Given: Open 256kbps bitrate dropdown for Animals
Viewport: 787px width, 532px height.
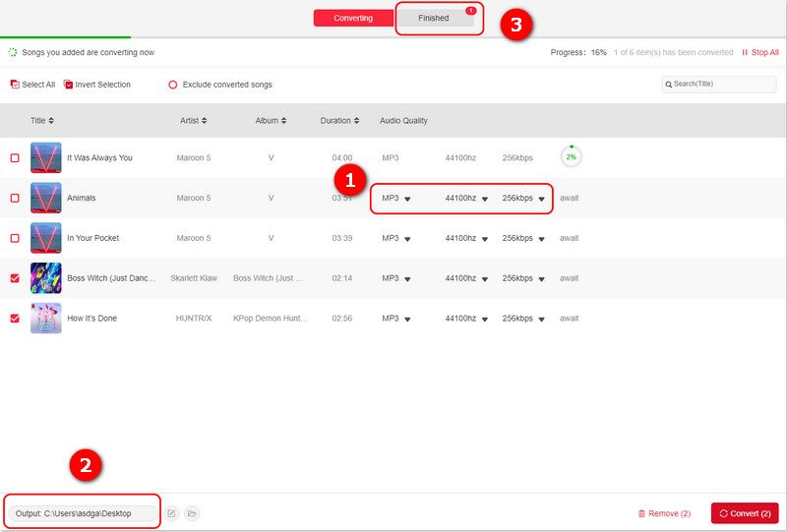Looking at the screenshot, I should pyautogui.click(x=541, y=199).
